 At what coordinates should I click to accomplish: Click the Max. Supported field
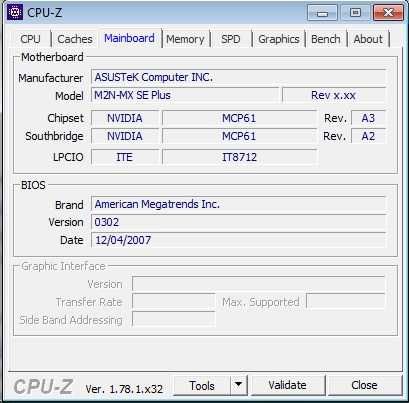pos(346,302)
